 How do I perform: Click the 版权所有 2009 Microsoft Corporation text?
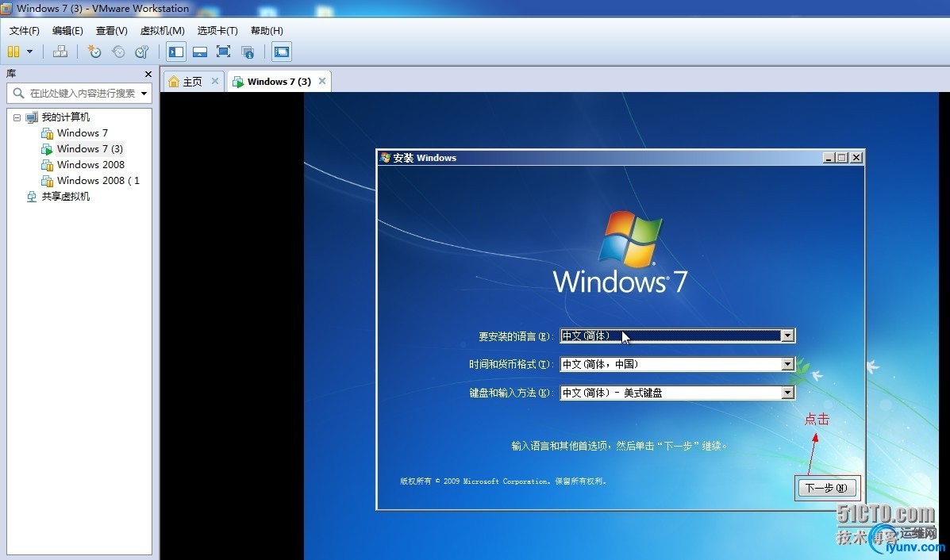click(x=503, y=481)
